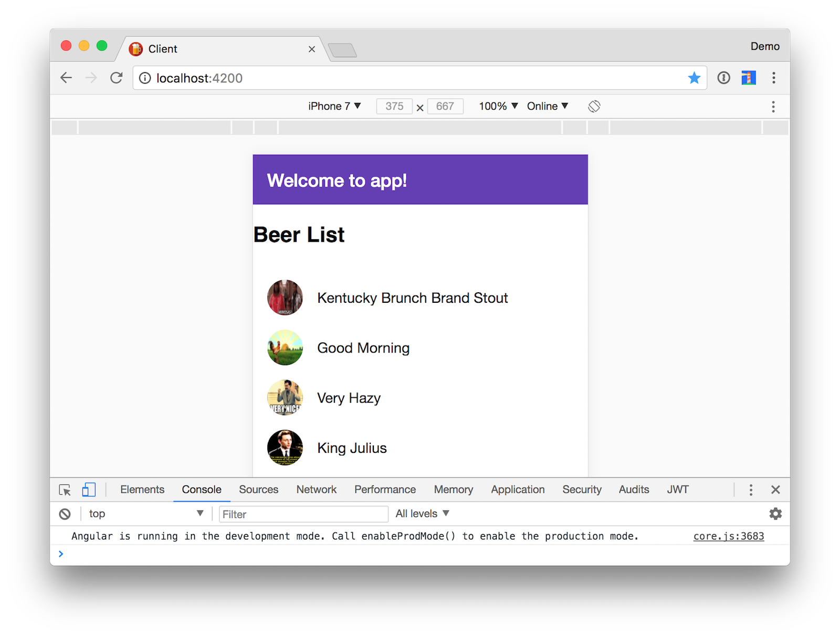Click the King Julius avatar thumbnail
This screenshot has width=840, height=637.
click(x=285, y=448)
